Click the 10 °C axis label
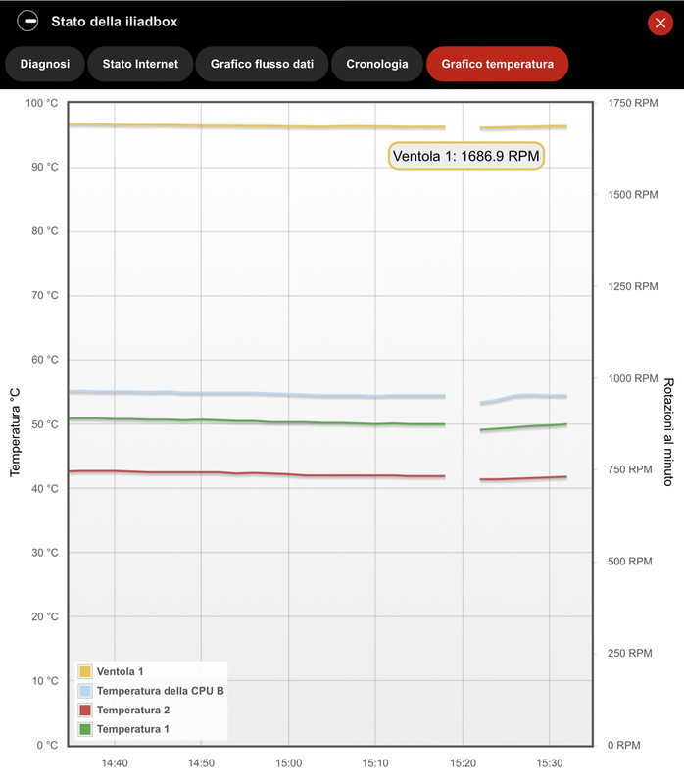This screenshot has width=684, height=784. pos(44,681)
